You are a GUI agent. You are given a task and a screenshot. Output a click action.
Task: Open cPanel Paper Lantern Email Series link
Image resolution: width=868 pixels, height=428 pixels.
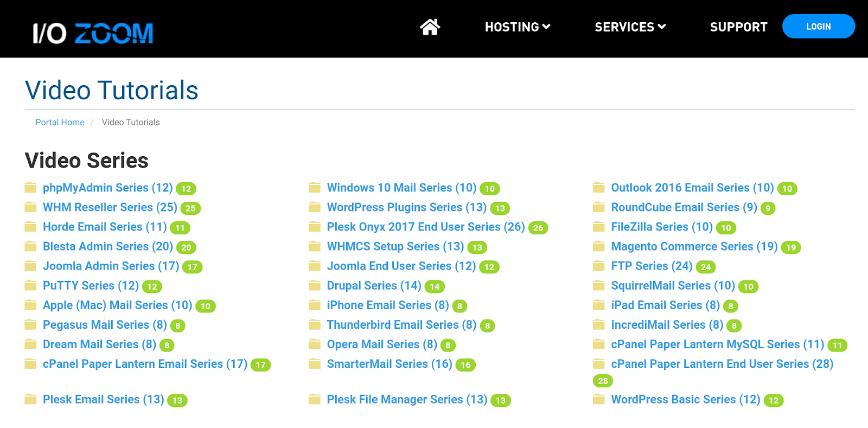click(x=145, y=364)
